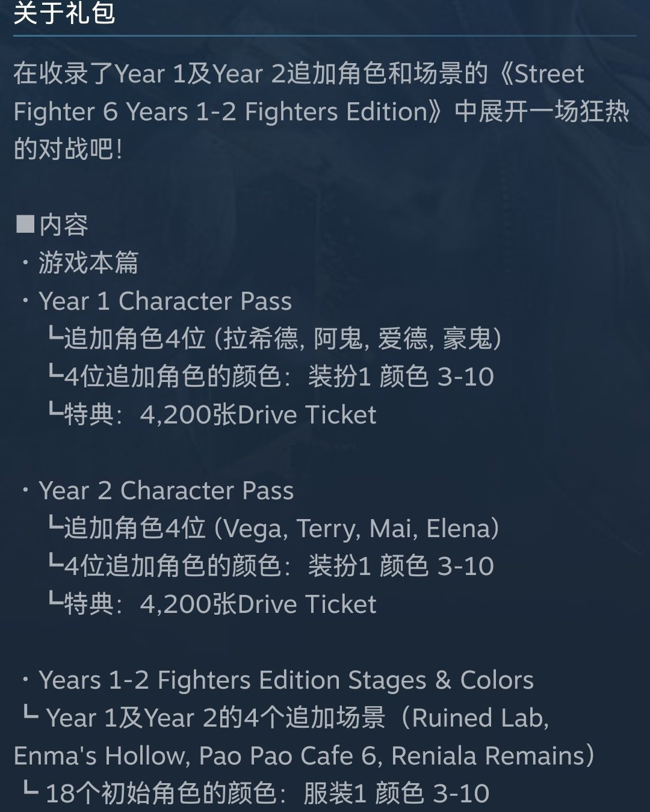This screenshot has width=650, height=812.
Task: Click the first 4,200张Drive Ticket bonus line
Action: (x=212, y=414)
